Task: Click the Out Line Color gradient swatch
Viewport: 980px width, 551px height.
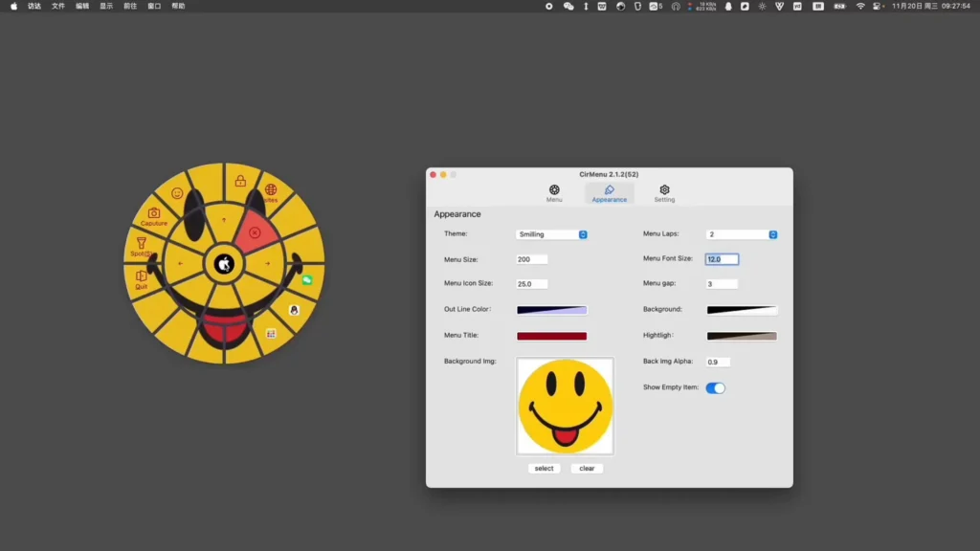Action: (x=551, y=310)
